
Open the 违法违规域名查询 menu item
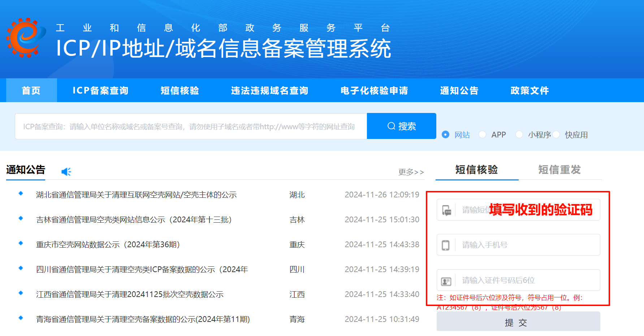pos(269,91)
